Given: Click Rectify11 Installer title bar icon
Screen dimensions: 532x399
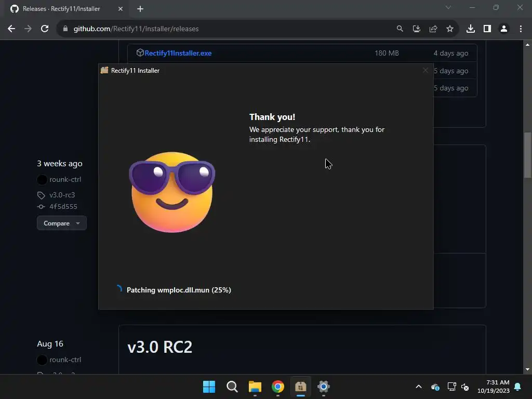Looking at the screenshot, I should pos(104,70).
